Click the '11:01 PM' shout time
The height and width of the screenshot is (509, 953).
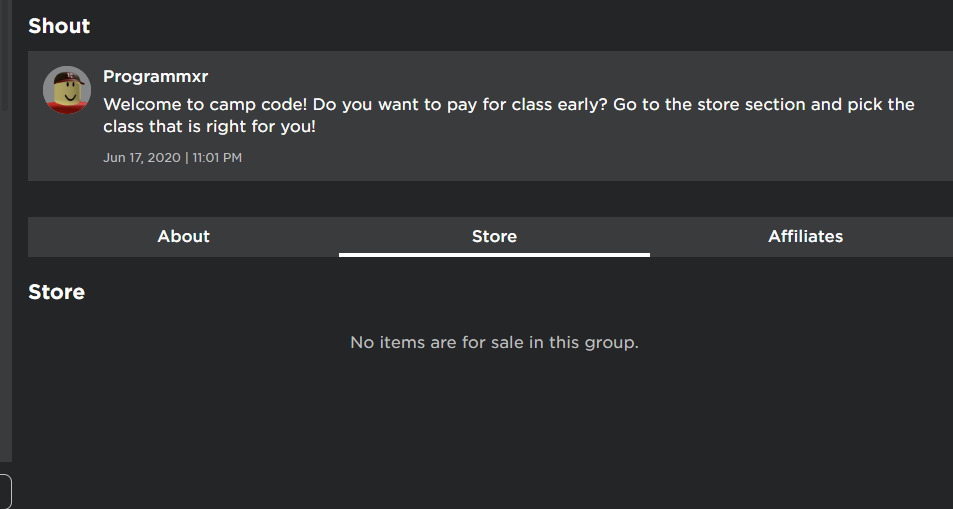217,158
